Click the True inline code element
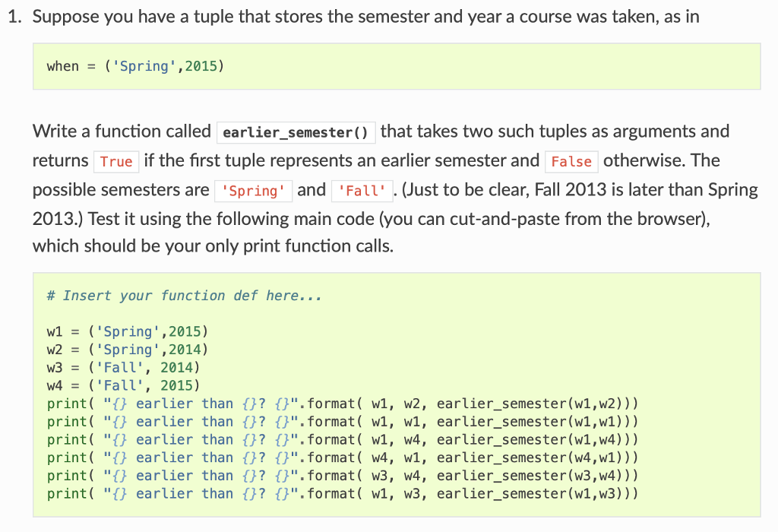778x532 pixels. coord(116,161)
